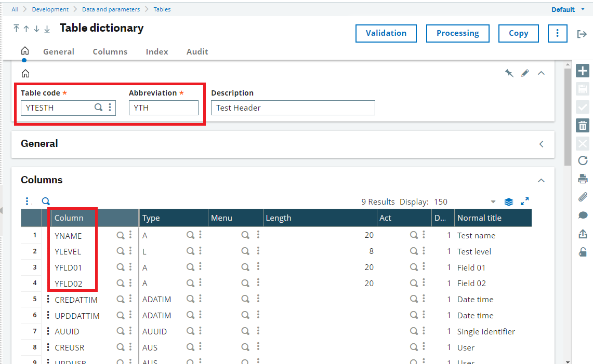
Task: Open attachments with the paperclip icon
Action: click(583, 197)
